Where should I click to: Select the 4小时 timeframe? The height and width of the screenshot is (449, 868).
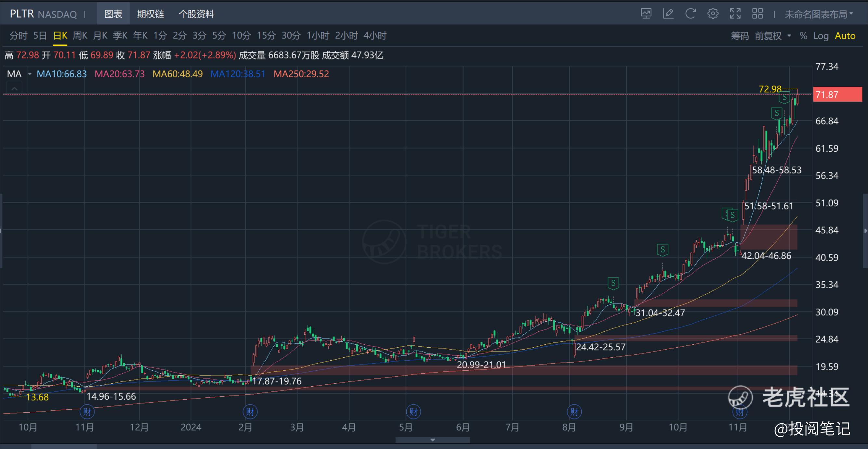[x=375, y=35]
